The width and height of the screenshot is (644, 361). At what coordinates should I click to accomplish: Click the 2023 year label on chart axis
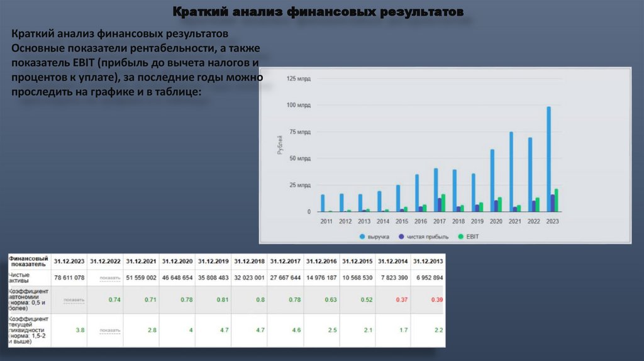[x=552, y=221]
